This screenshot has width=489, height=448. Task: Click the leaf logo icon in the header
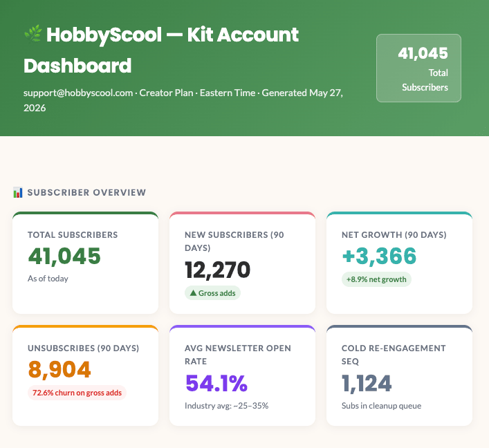click(33, 34)
